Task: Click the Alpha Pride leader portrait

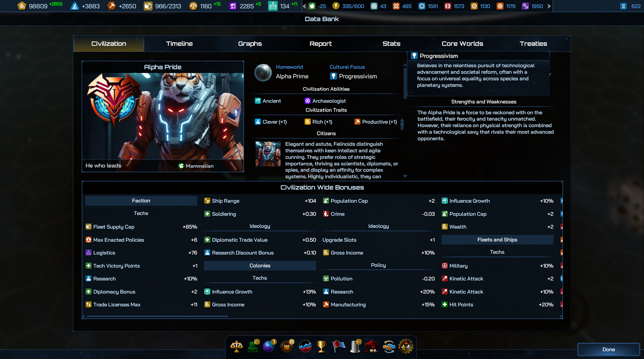Action: tap(163, 116)
